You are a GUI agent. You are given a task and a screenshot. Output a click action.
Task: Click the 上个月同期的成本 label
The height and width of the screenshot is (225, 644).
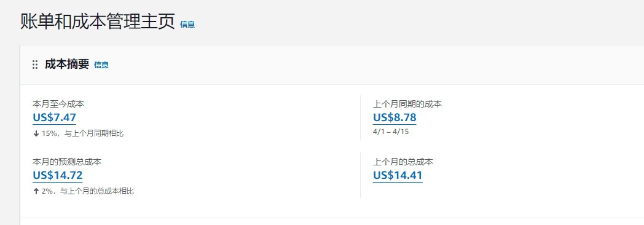point(407,105)
